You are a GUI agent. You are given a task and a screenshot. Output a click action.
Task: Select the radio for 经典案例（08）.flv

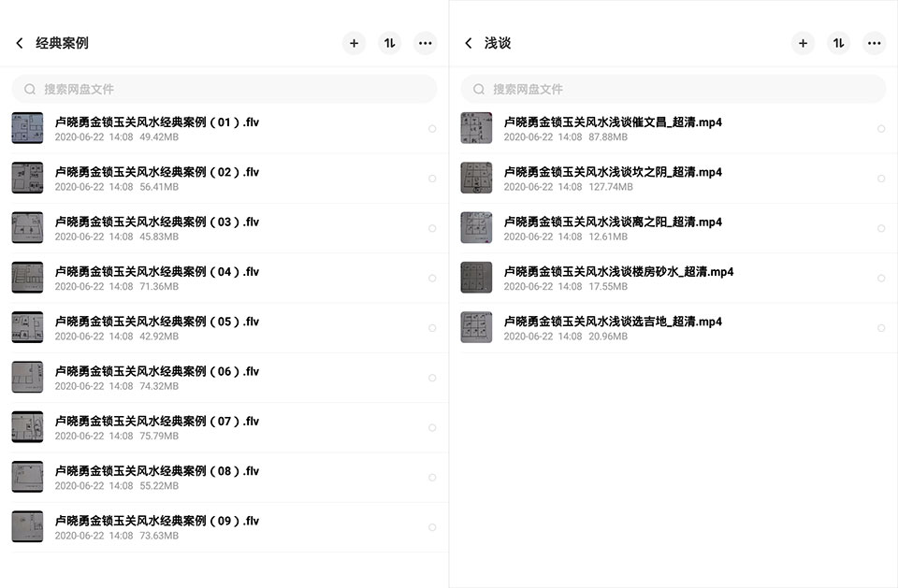tap(432, 478)
